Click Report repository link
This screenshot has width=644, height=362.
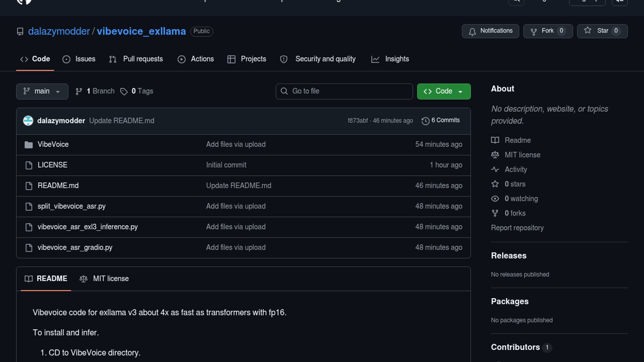(x=517, y=228)
